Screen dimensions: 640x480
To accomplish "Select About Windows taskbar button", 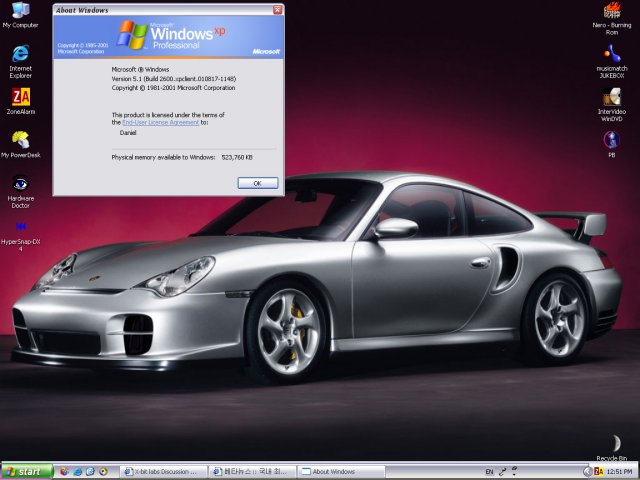I will point(341,471).
